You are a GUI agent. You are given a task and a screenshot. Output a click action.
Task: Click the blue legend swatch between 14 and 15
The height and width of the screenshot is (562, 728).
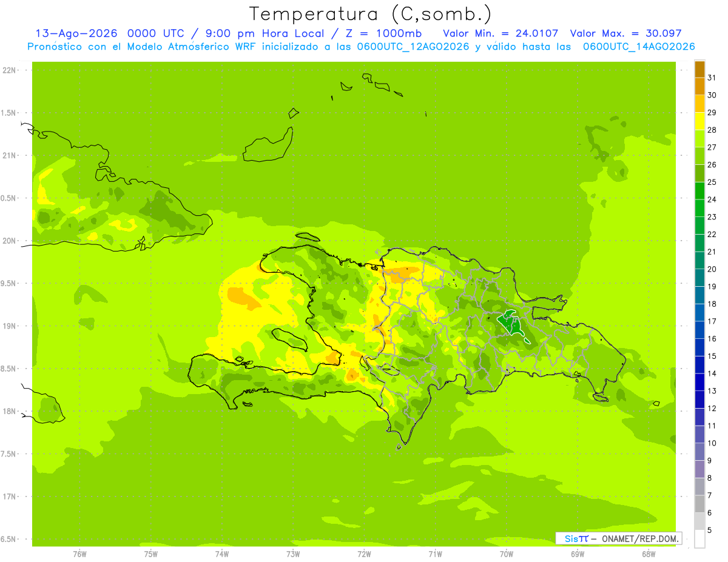(699, 364)
